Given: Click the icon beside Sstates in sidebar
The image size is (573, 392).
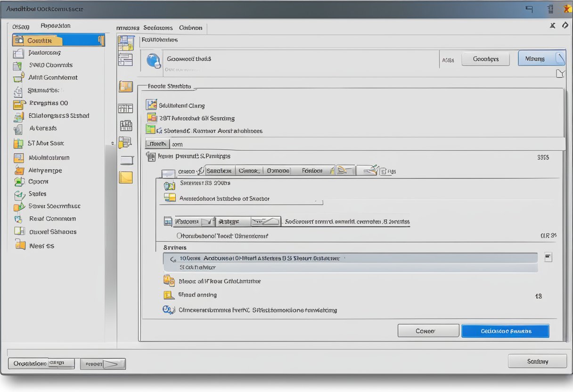Looking at the screenshot, I should coord(19,194).
